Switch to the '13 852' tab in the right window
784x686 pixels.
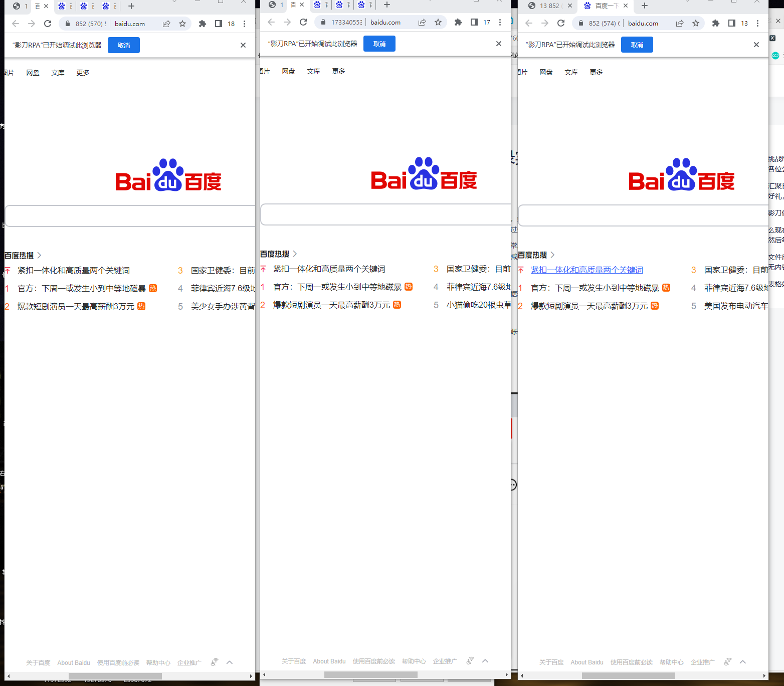click(550, 6)
